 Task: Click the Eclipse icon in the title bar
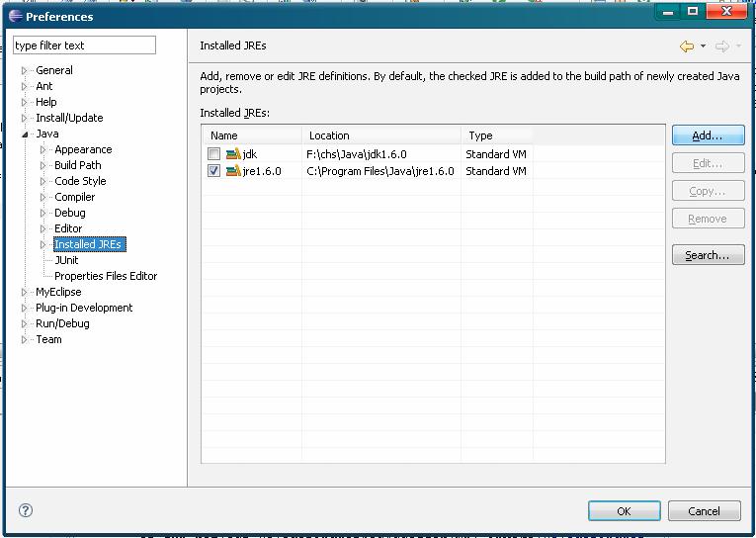pos(16,16)
